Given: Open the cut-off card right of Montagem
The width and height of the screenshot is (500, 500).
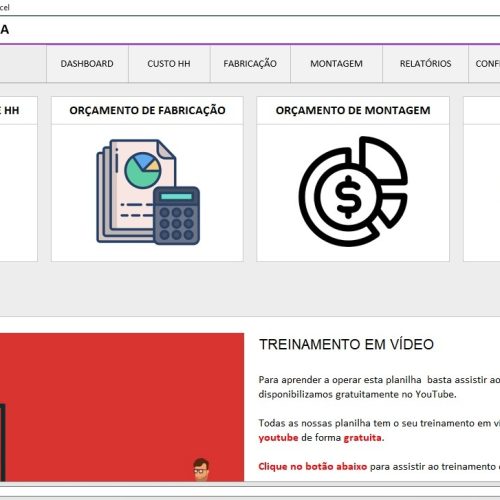Looking at the screenshot, I should pyautogui.click(x=482, y=179).
